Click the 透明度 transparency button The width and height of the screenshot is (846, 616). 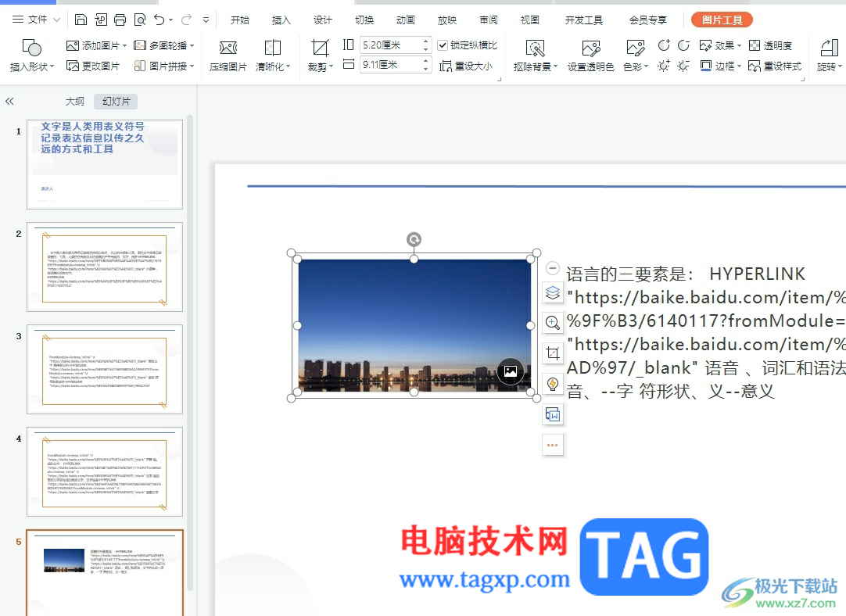point(770,46)
